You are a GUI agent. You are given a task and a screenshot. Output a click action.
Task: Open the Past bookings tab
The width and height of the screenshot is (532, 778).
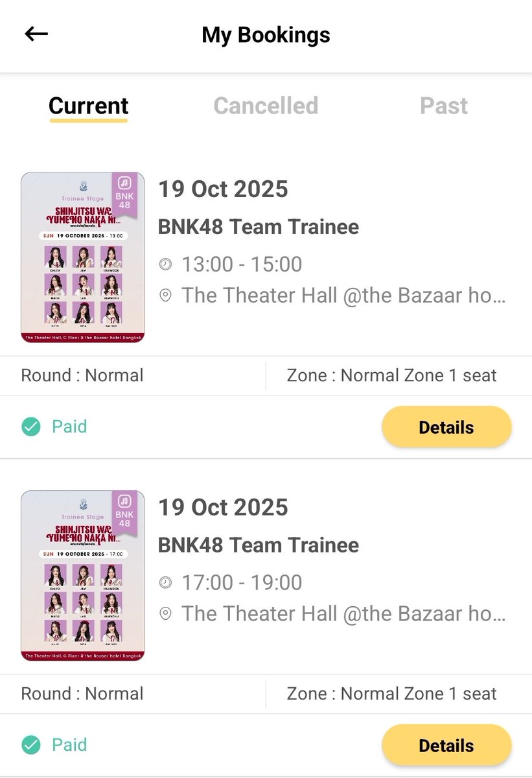[x=444, y=106]
